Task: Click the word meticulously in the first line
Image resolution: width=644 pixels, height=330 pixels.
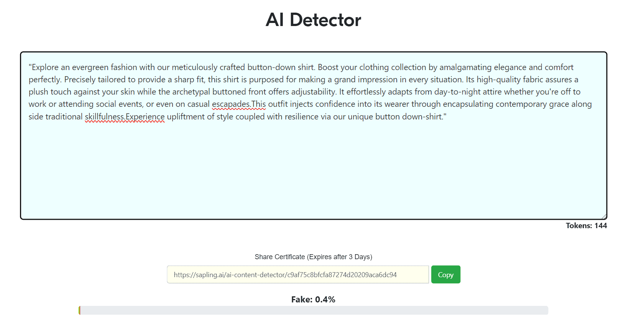Action: pyautogui.click(x=194, y=67)
